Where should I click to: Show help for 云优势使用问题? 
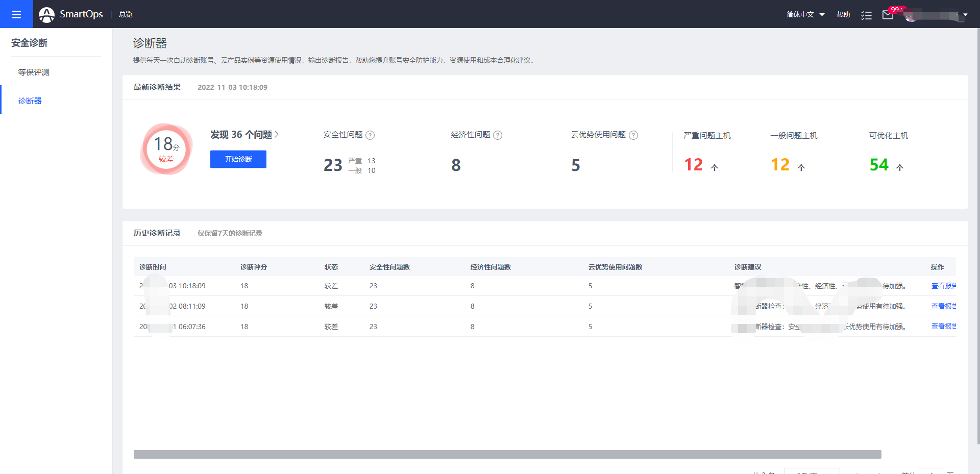633,135
